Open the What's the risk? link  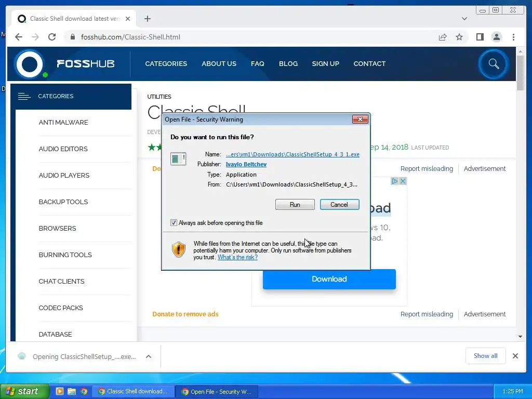tap(237, 257)
